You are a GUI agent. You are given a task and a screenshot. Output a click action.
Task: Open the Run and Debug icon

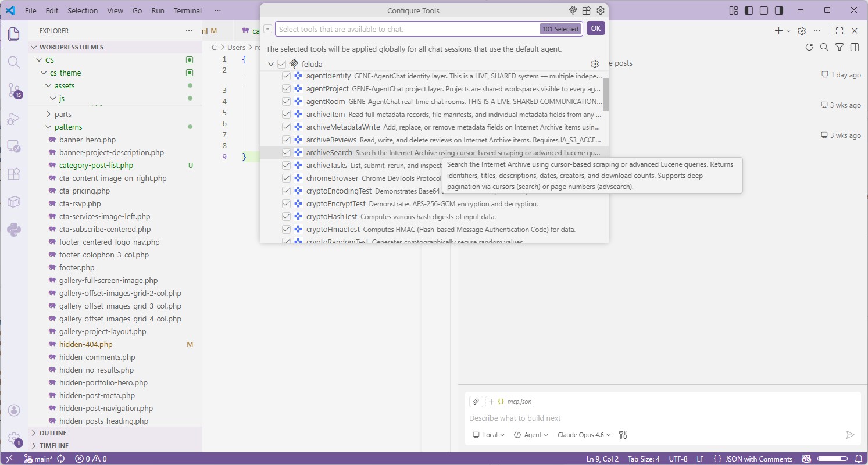14,119
